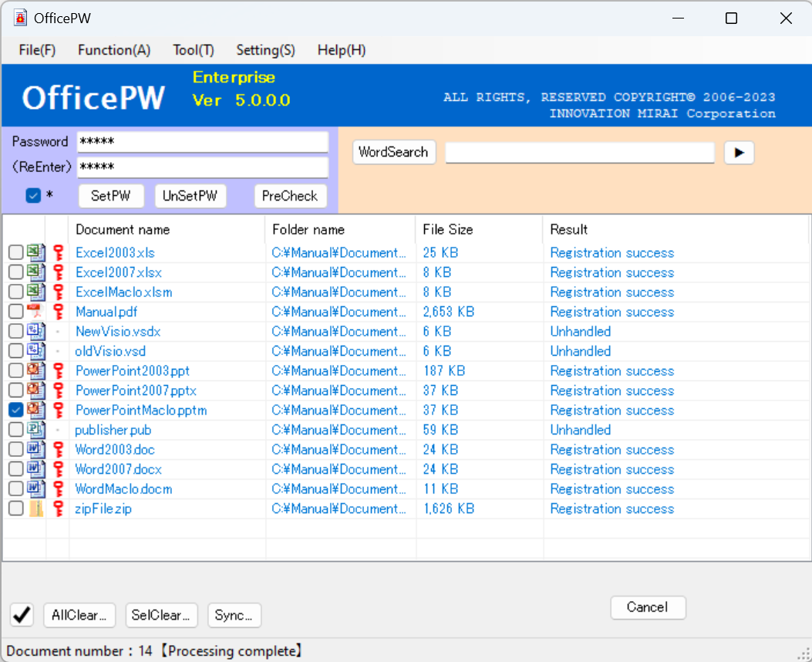Click the red key icon for PowerPoint2003.ppt
The height and width of the screenshot is (662, 812).
pyautogui.click(x=59, y=370)
